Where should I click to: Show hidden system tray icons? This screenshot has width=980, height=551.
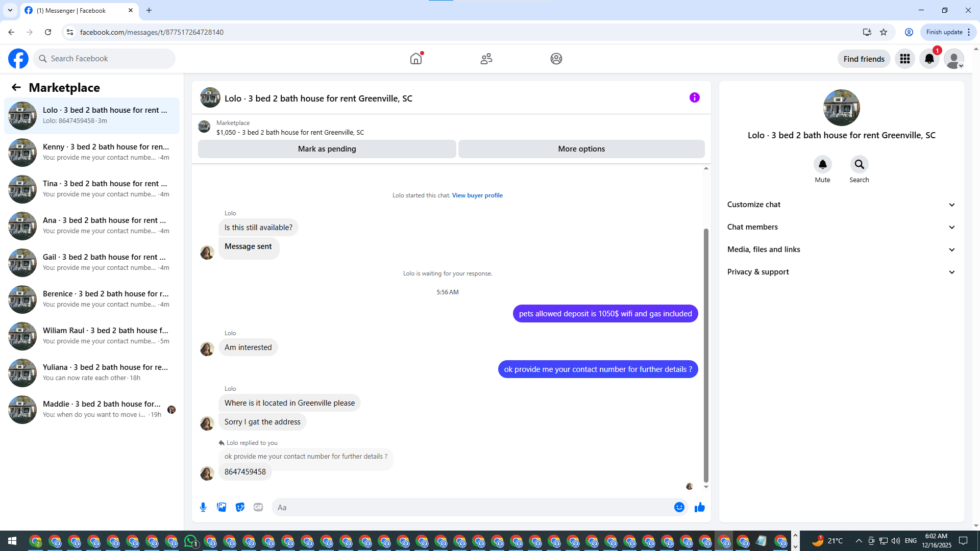859,541
